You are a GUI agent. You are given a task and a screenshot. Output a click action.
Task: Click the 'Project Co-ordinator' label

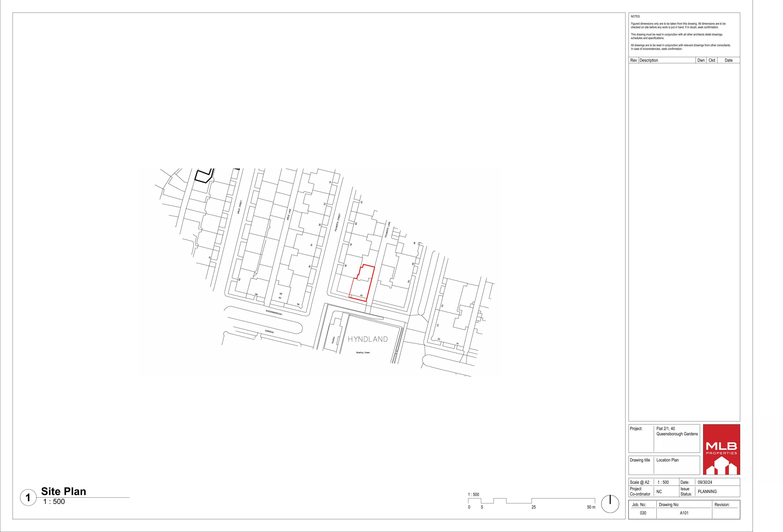click(640, 492)
